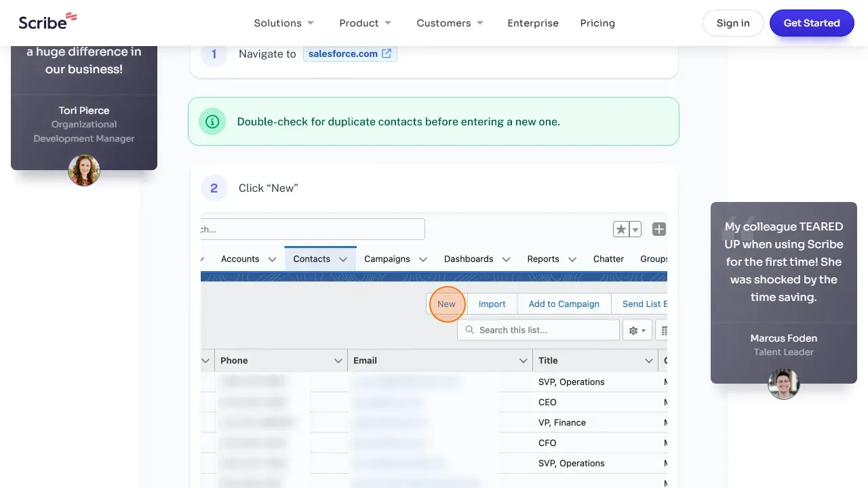Select the Chatter tab
Image resolution: width=868 pixels, height=488 pixels.
pos(608,259)
